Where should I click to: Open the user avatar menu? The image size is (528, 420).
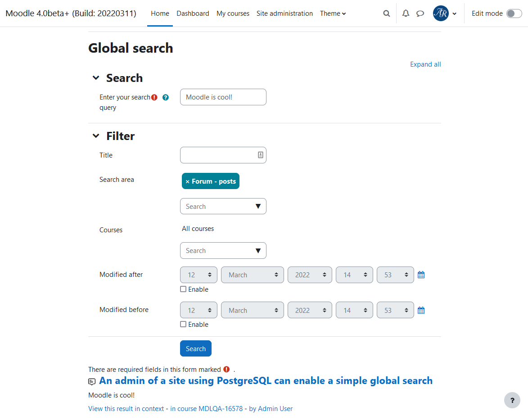441,14
